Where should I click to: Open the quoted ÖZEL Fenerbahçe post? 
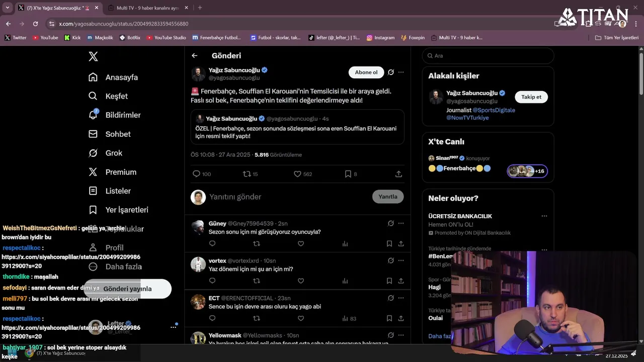coord(297,127)
